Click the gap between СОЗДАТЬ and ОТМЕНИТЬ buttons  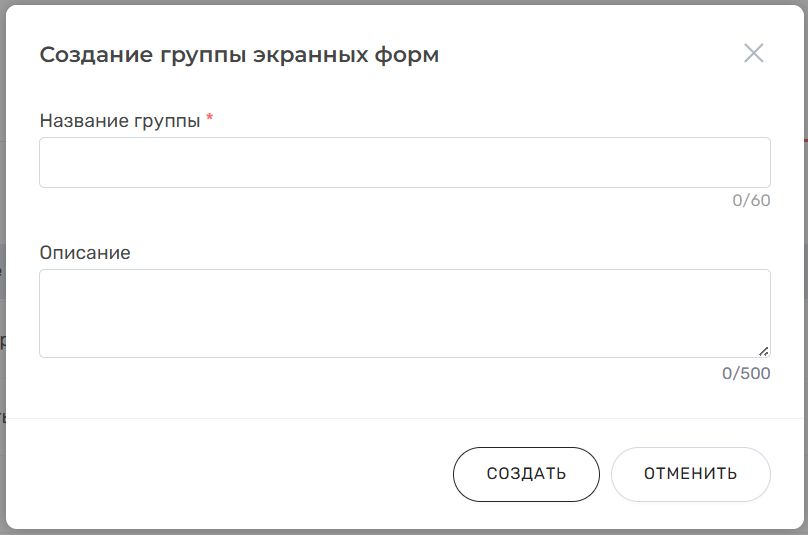(x=605, y=474)
